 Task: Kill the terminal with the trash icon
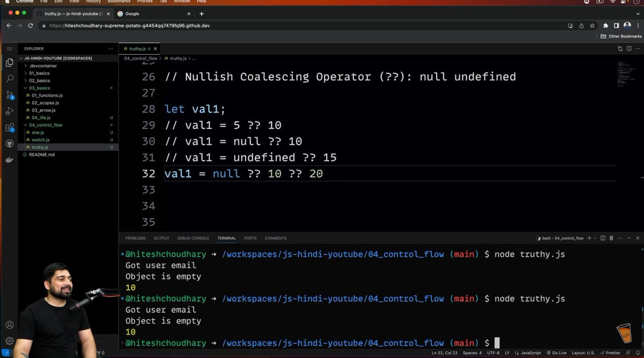click(x=611, y=238)
